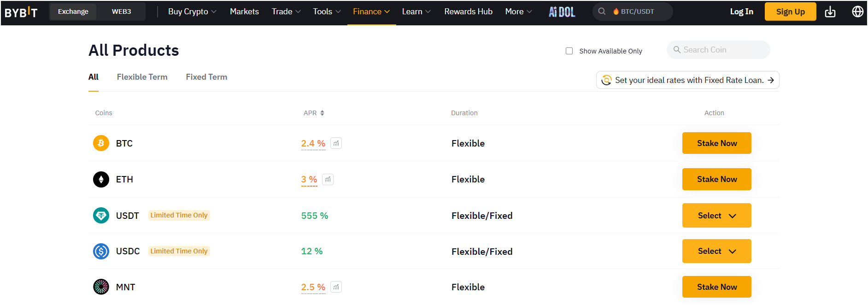Click the USDC 12 % APR value
This screenshot has width=868, height=305.
pyautogui.click(x=312, y=251)
